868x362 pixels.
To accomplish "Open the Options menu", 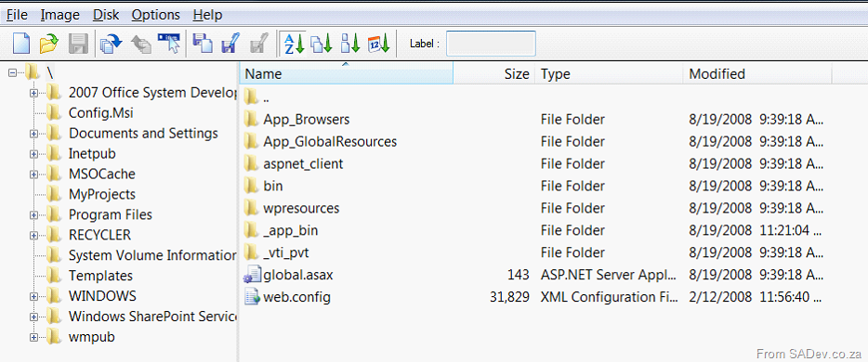I will (155, 15).
